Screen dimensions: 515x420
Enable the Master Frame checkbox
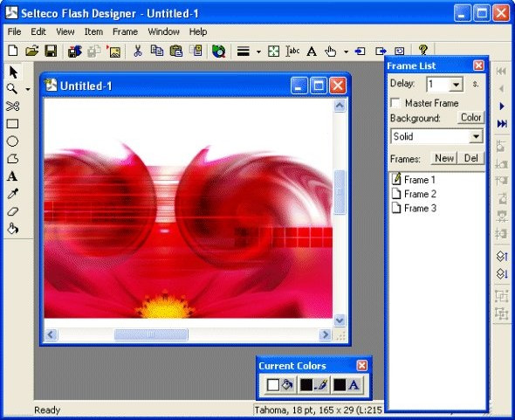[x=395, y=103]
